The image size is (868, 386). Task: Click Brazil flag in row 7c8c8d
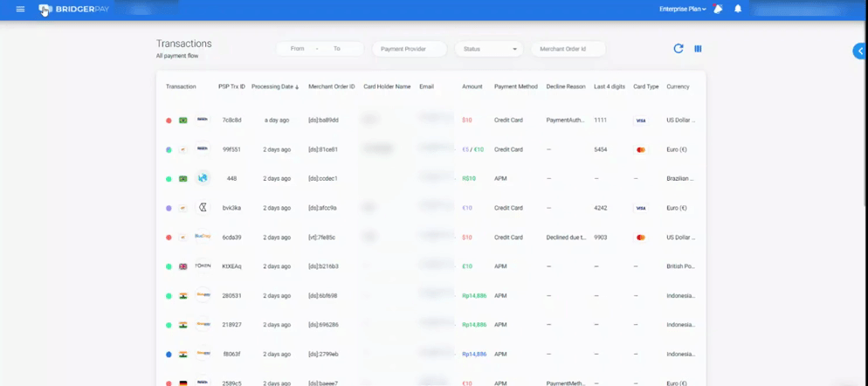[x=183, y=121]
